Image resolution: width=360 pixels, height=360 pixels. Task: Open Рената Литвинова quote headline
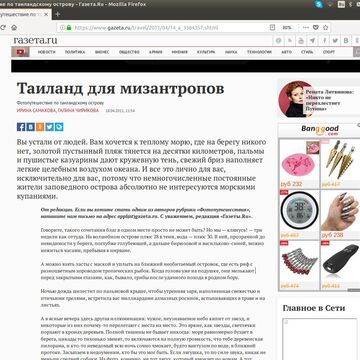[330, 100]
